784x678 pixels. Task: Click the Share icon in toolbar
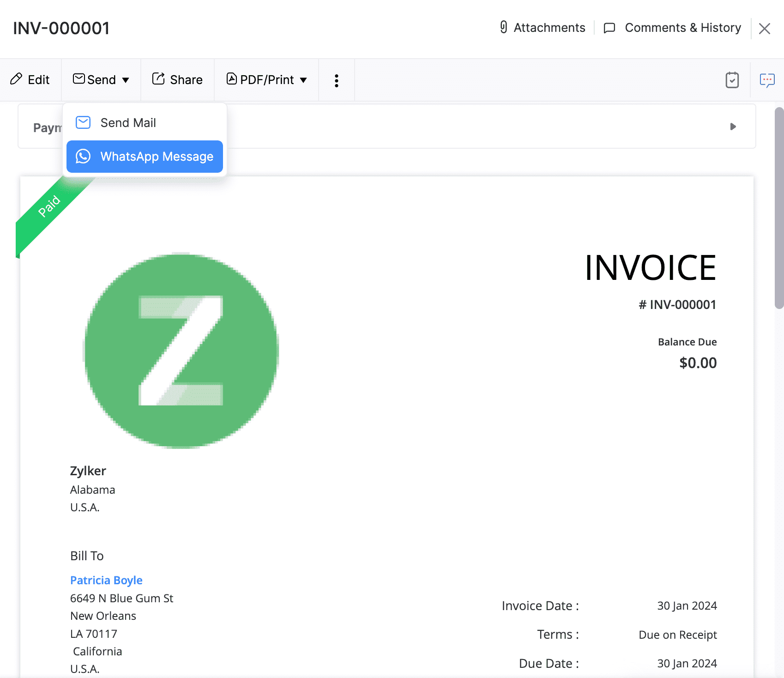[x=158, y=79]
